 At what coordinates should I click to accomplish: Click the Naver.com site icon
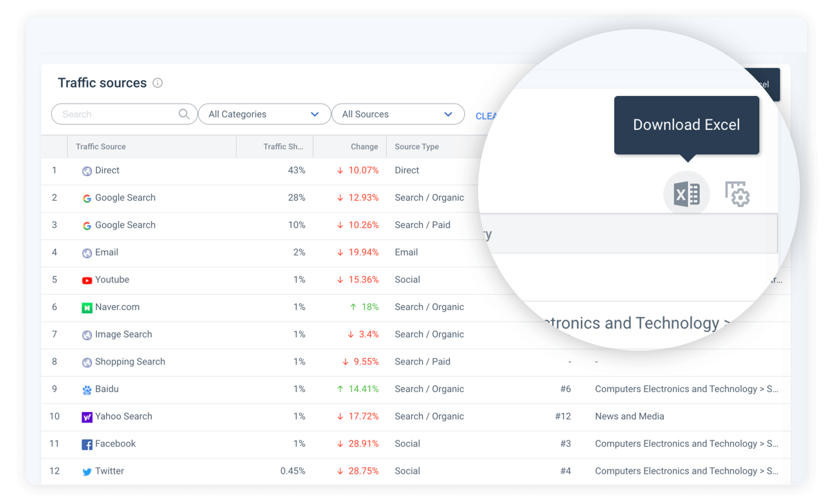coord(87,307)
